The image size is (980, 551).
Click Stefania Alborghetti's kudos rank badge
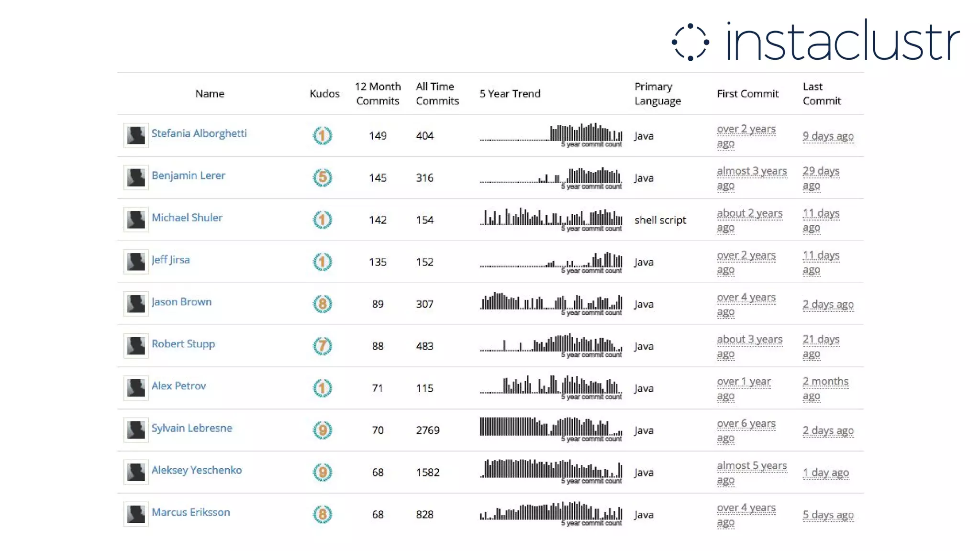322,135
